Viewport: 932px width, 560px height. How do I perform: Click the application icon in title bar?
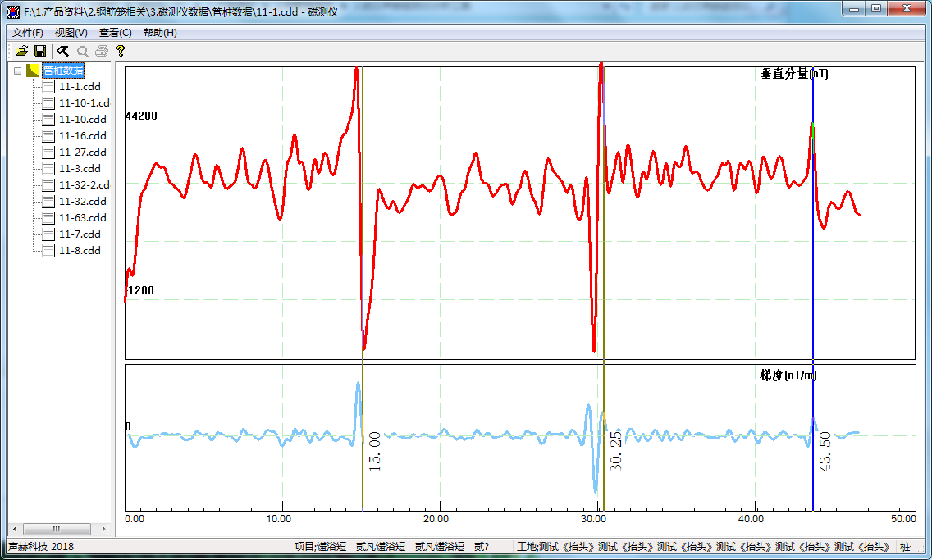click(12, 11)
